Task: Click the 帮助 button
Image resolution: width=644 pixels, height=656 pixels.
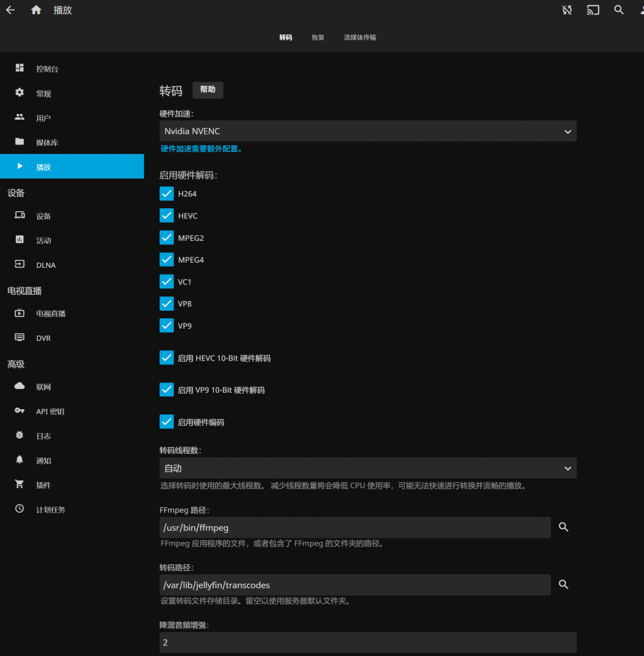Action: click(x=208, y=90)
